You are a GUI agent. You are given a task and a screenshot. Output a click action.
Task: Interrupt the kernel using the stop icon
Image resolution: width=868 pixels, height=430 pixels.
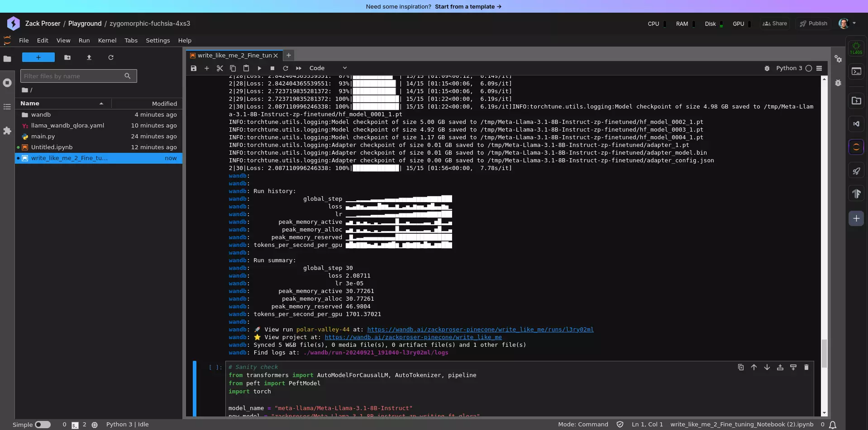point(272,68)
